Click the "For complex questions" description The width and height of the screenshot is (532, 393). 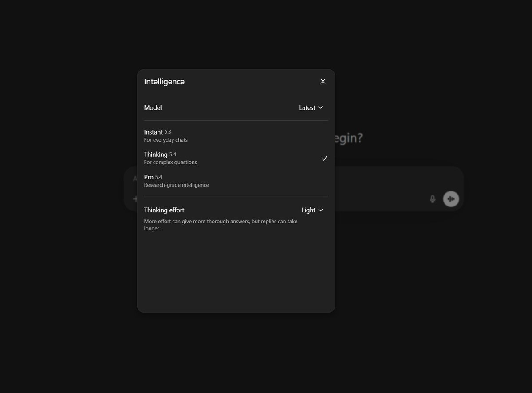click(x=170, y=162)
